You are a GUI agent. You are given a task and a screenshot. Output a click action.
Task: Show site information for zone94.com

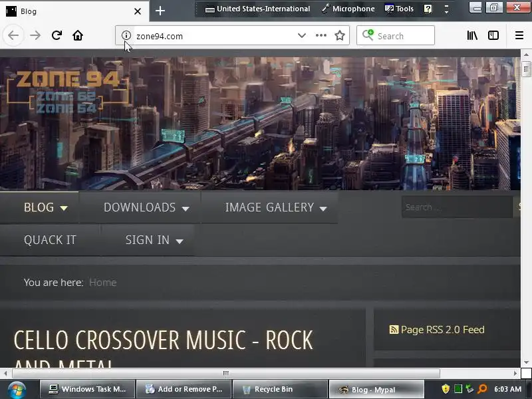click(x=126, y=35)
